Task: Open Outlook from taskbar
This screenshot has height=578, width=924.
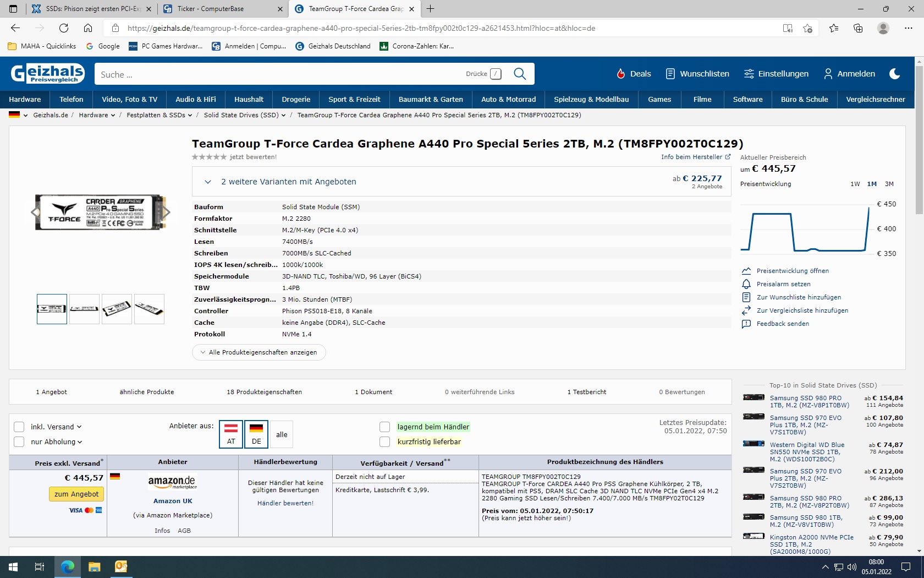Action: pos(121,567)
